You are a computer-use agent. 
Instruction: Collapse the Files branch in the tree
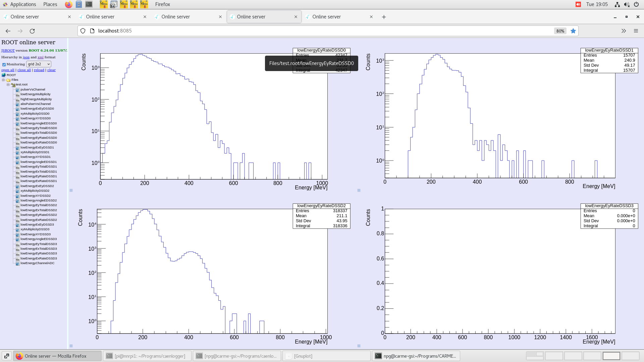click(3, 80)
